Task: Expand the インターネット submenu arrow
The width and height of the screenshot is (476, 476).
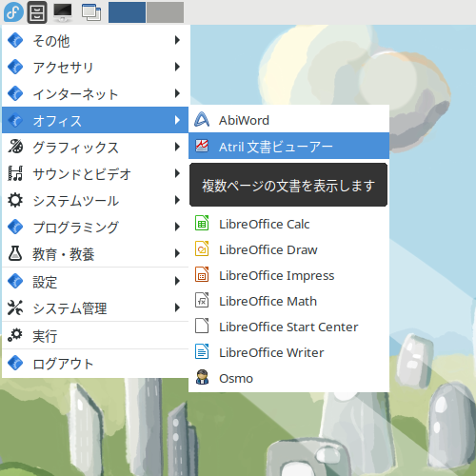Action: 177,93
